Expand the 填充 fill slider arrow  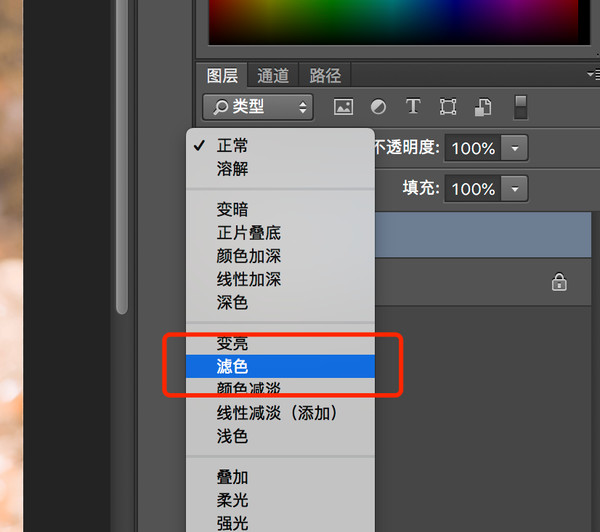tap(515, 188)
